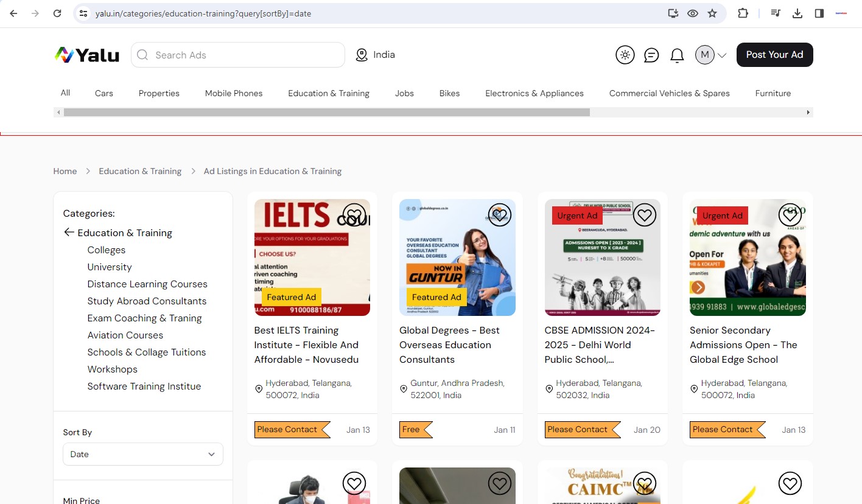862x504 pixels.
Task: Open Aviation Courses subcategory
Action: click(x=125, y=335)
